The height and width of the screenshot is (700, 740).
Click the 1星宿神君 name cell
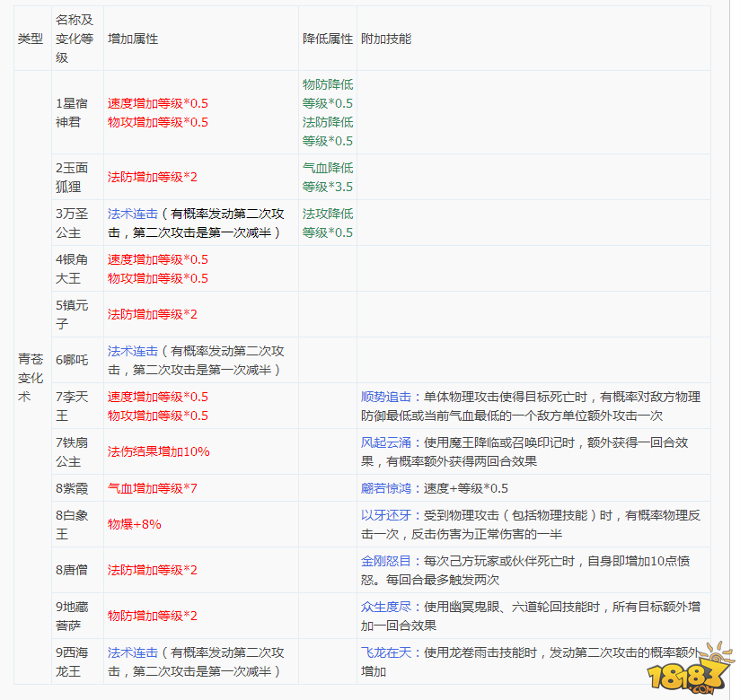click(74, 112)
